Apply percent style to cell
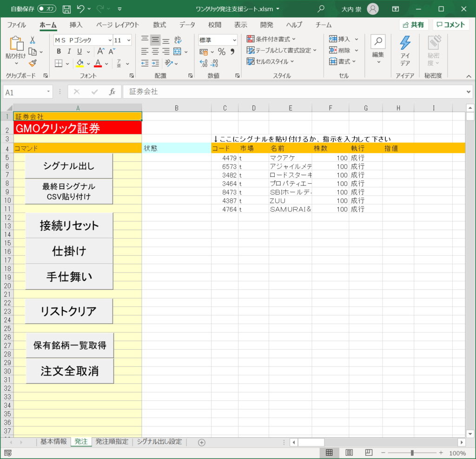The height and width of the screenshot is (459, 476). click(222, 52)
